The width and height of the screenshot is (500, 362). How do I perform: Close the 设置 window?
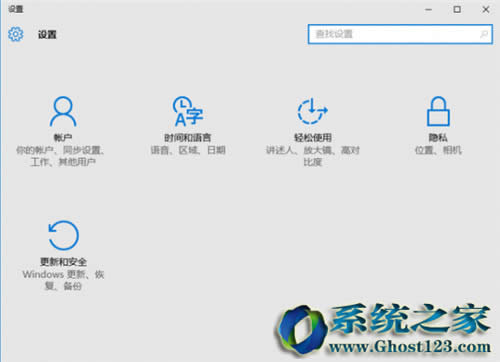click(x=486, y=10)
